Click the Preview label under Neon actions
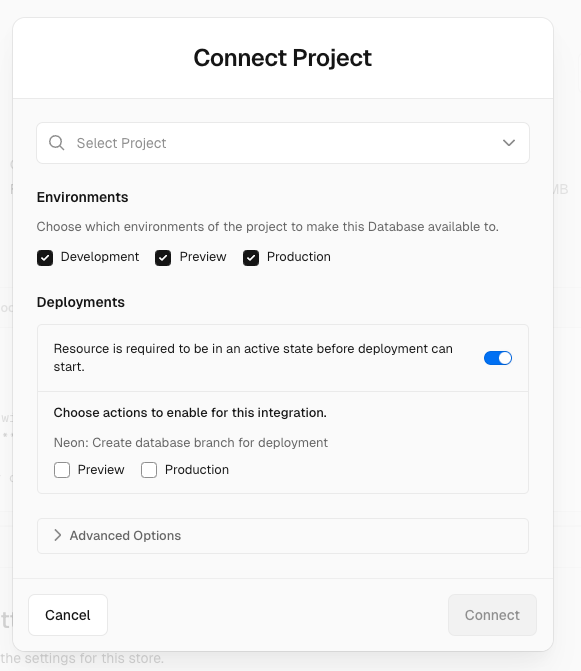Screen dimensions: 581x671 [x=101, y=470]
